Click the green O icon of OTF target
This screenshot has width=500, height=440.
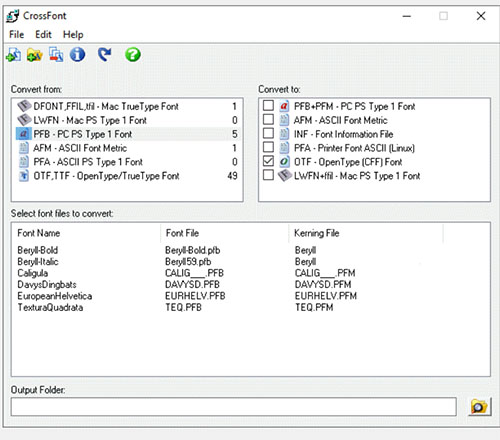tap(284, 162)
